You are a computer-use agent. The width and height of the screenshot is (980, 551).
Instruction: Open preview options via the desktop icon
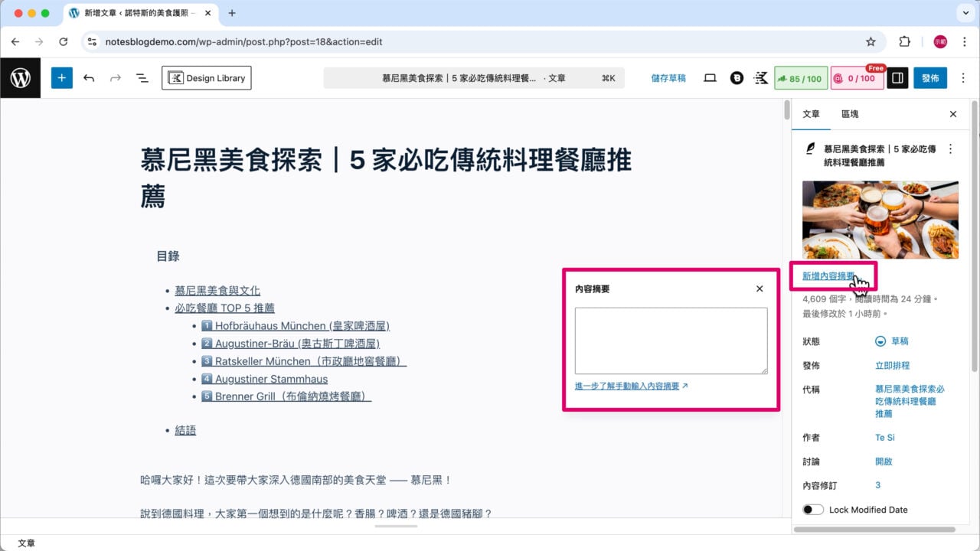(x=710, y=77)
